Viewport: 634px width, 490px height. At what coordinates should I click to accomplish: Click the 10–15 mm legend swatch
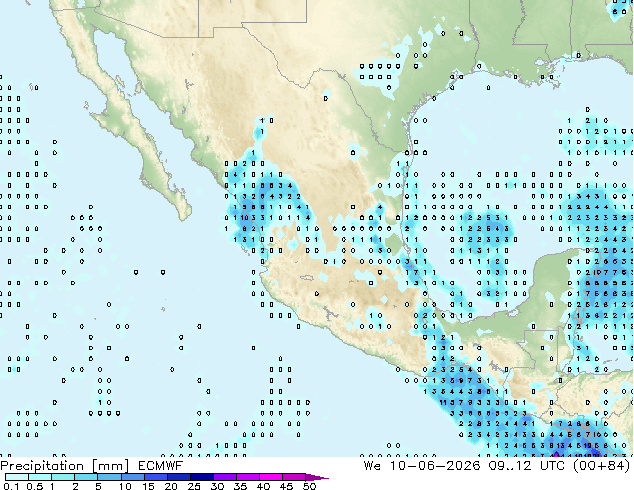point(132,477)
